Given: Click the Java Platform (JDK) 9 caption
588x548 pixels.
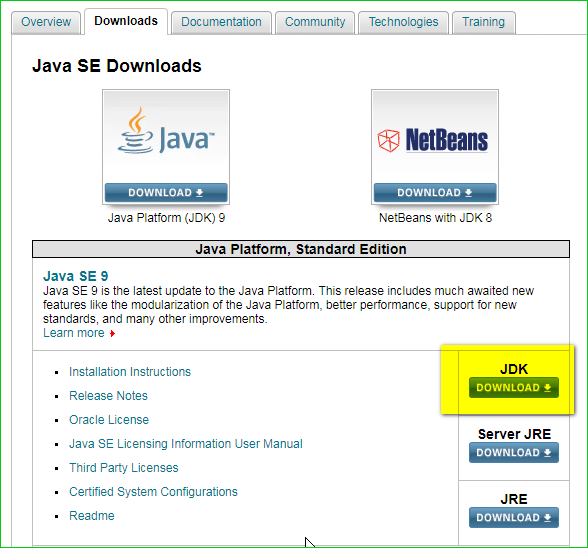Looking at the screenshot, I should tap(166, 218).
